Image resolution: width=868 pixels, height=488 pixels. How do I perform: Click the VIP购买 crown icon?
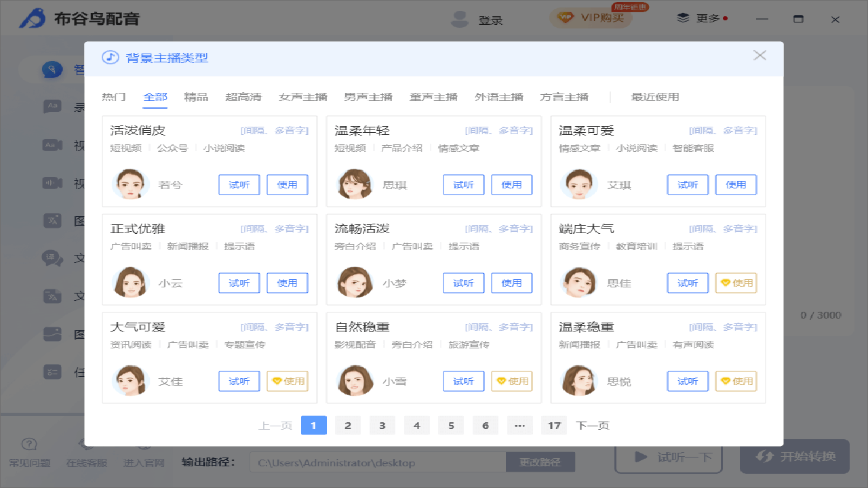click(x=563, y=19)
